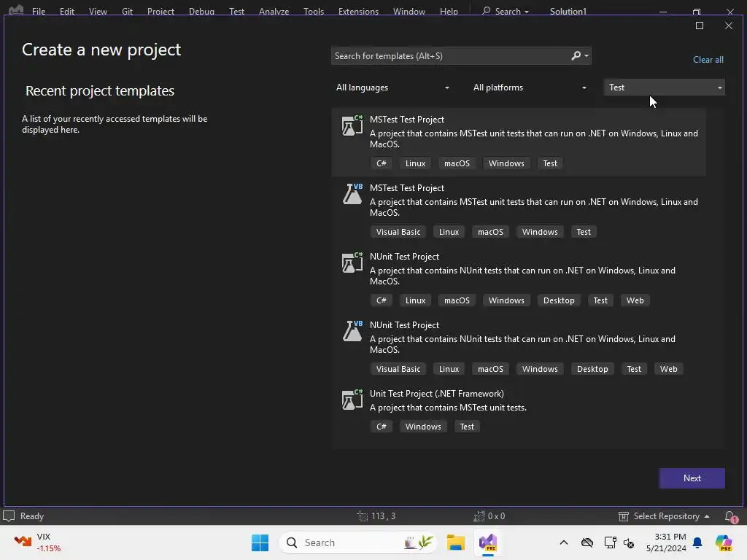Open the Tools menu
747x560 pixels.
pyautogui.click(x=314, y=12)
